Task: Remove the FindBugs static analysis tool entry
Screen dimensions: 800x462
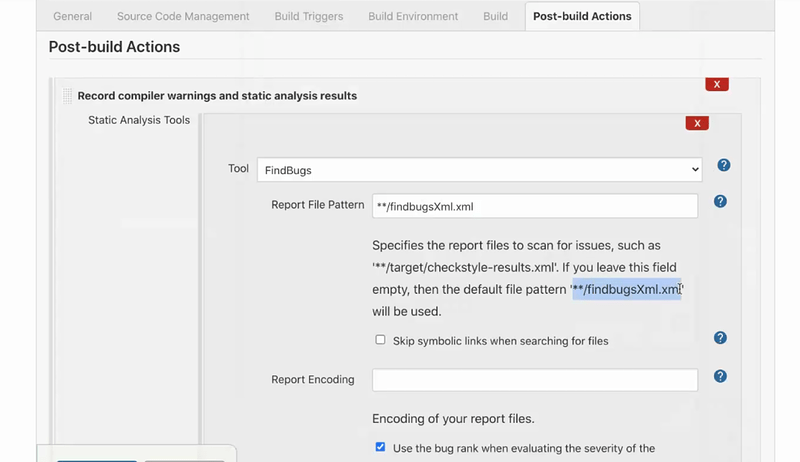Action: (697, 123)
